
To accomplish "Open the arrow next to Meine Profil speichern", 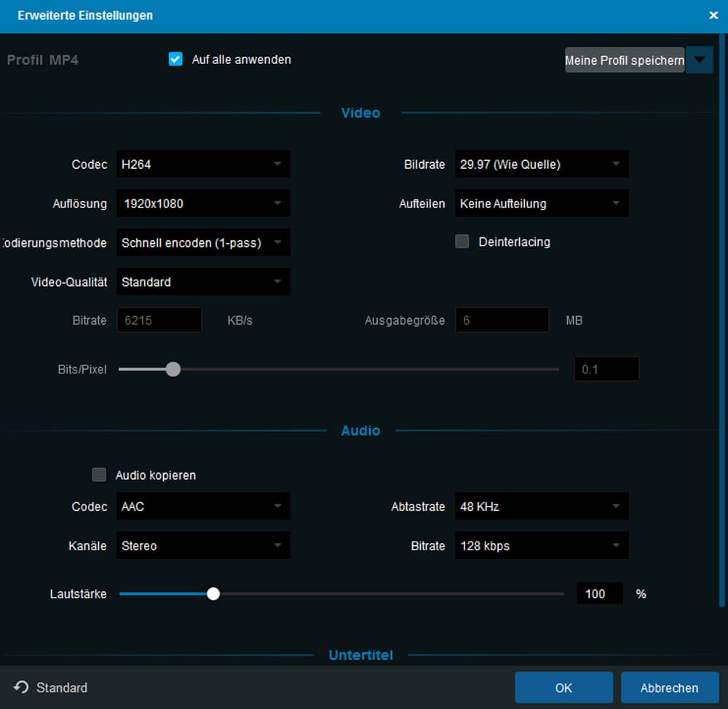I will click(x=700, y=60).
